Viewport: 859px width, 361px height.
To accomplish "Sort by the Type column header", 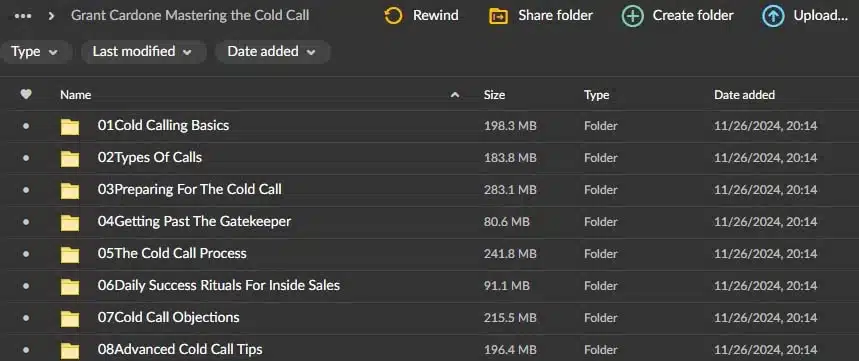I will pyautogui.click(x=597, y=95).
